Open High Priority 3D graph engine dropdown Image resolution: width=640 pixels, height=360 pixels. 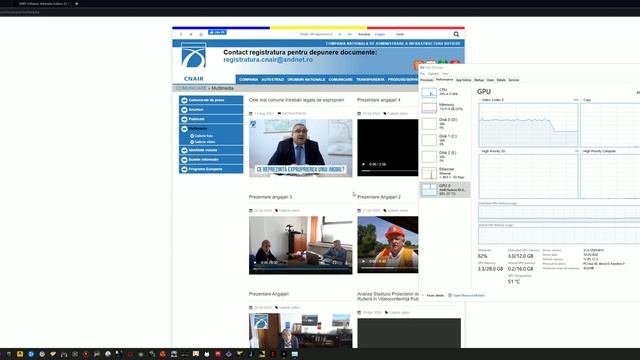(x=492, y=151)
